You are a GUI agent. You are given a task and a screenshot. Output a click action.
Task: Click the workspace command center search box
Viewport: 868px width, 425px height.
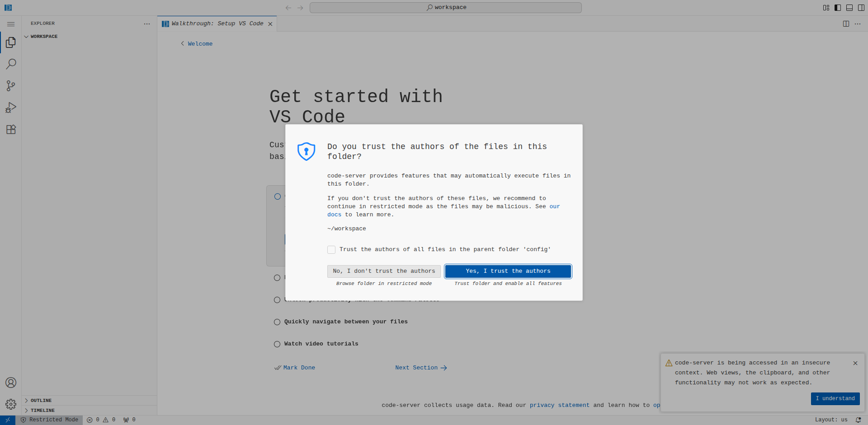pos(445,8)
